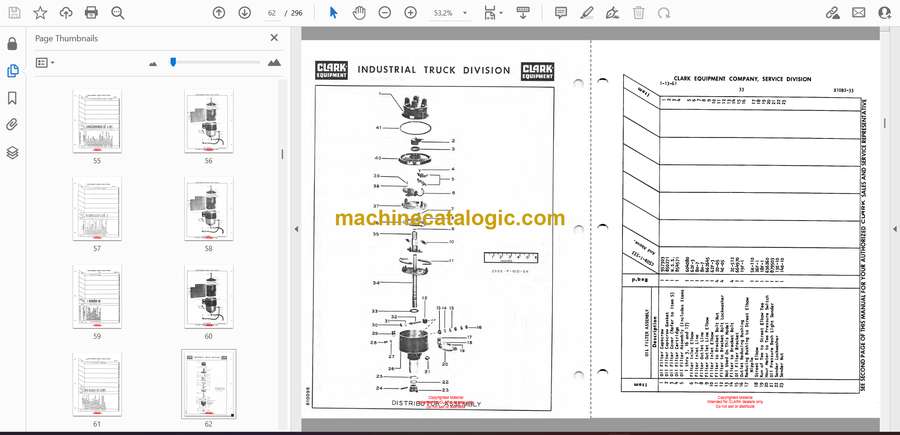Open the fit page options dropdown

(492, 13)
